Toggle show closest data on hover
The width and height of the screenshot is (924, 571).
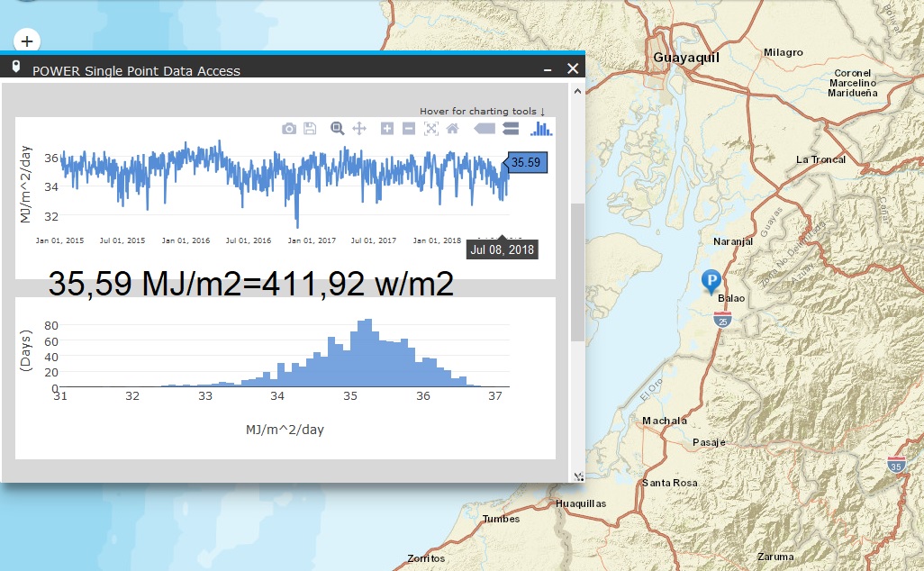(485, 129)
